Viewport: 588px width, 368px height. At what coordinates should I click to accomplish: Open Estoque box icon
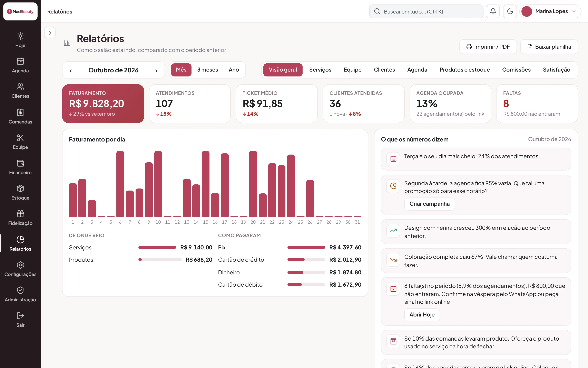pyautogui.click(x=20, y=188)
